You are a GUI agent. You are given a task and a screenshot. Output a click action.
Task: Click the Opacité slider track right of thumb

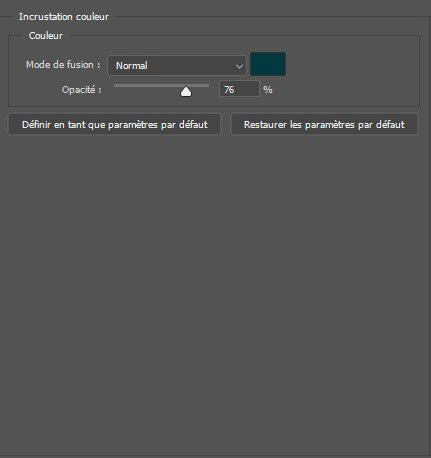coord(200,86)
